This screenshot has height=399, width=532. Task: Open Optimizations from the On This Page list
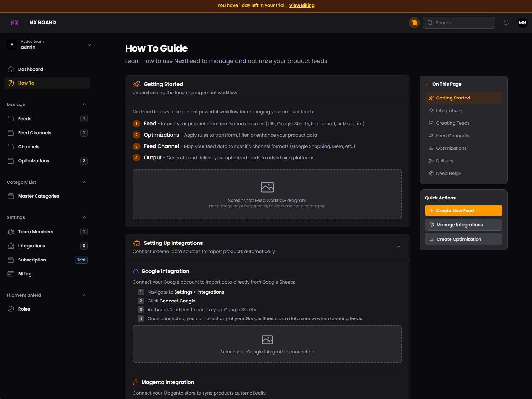451,148
